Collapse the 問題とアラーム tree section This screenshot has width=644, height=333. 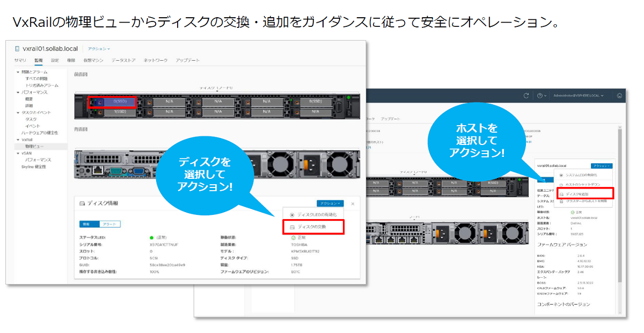click(18, 72)
